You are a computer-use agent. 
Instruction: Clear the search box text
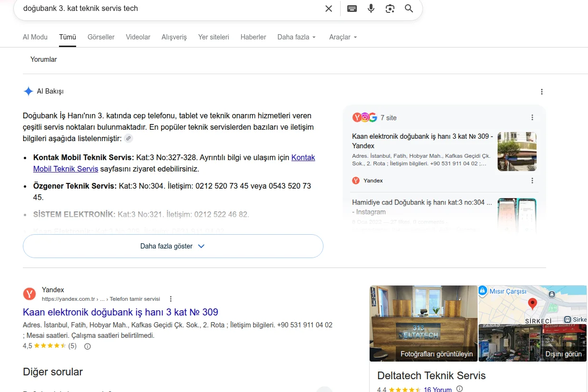coord(329,9)
